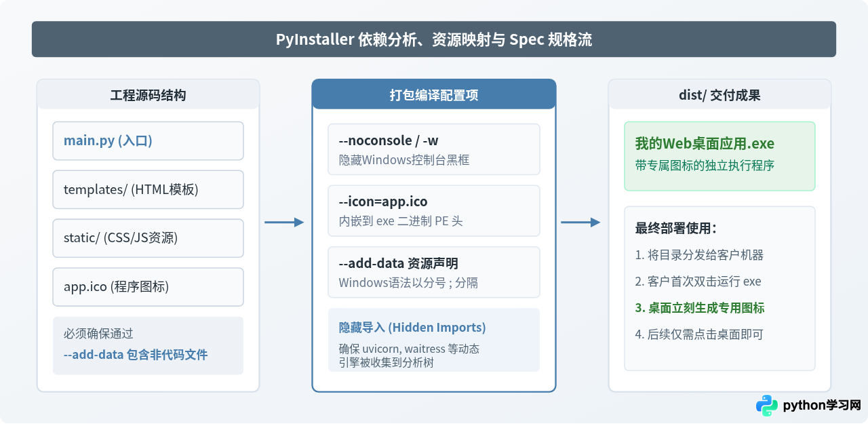Click the PyInstaller title banner text

[x=433, y=39]
